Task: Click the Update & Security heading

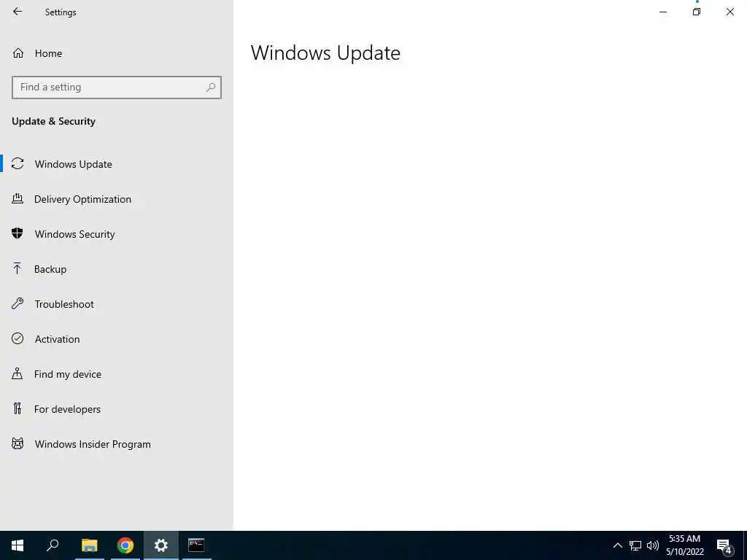Action: [x=53, y=121]
